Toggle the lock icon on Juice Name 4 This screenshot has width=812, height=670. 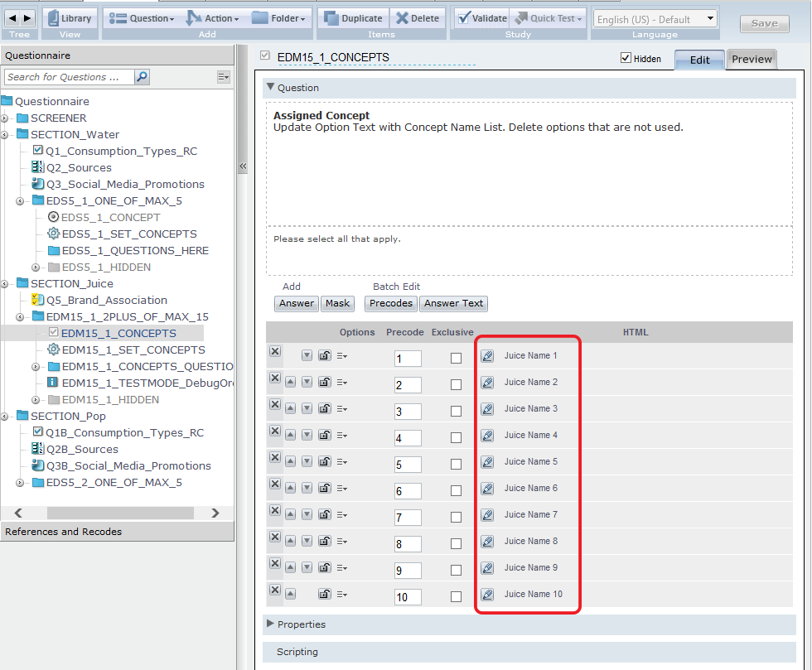[325, 435]
